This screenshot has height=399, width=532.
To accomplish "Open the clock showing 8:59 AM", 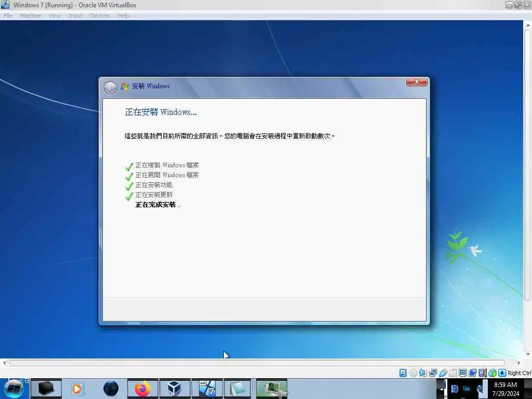I will click(506, 389).
